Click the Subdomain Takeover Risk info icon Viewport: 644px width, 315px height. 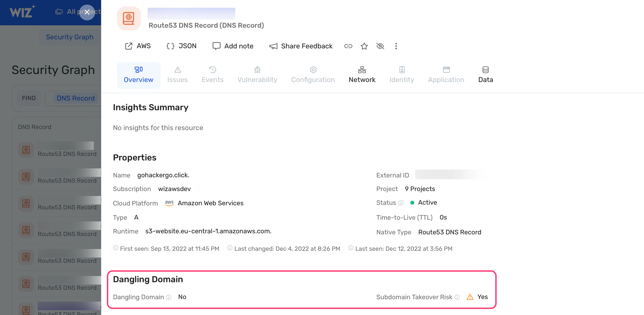point(457,297)
